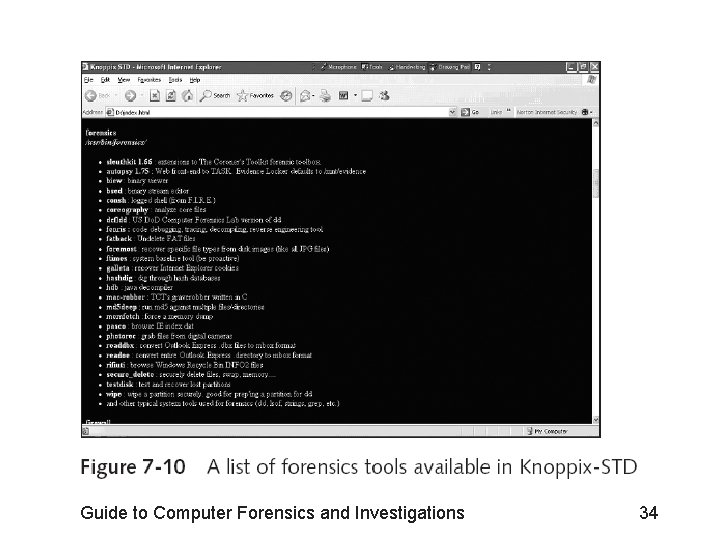Click the 'sleuthkit 1.66' list entry
The image size is (720, 540).
coord(214,162)
